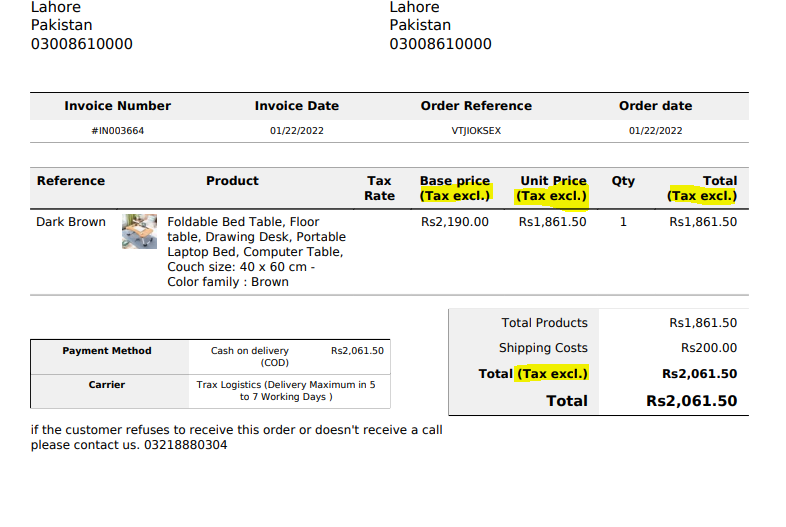Click the Total Products Rs1,861.50 amount

tap(703, 322)
